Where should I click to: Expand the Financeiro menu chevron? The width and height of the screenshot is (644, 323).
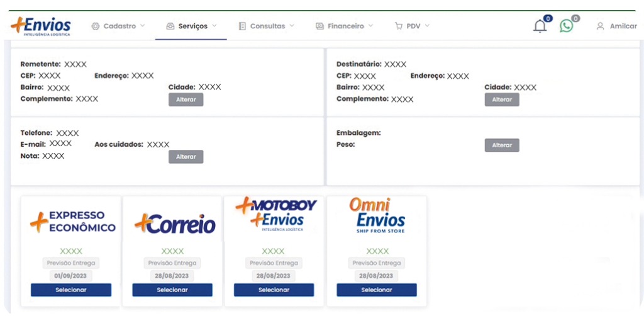pos(371,25)
